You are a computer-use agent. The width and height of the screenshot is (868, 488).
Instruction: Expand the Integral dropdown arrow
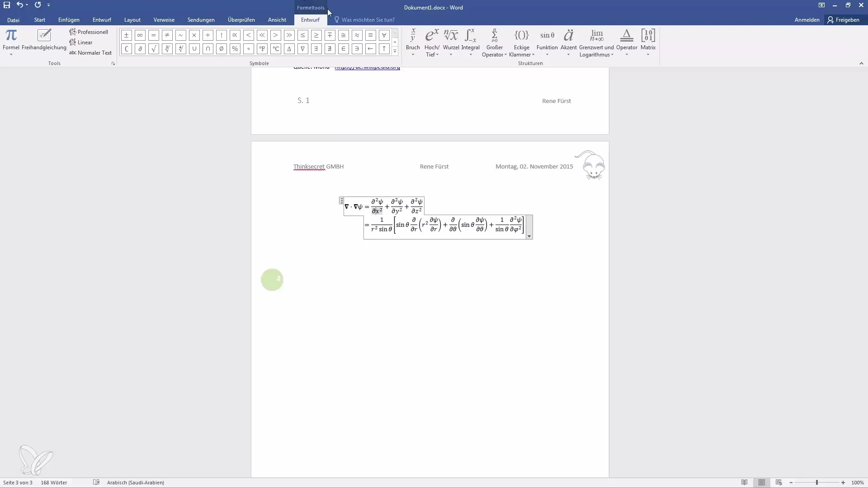470,56
